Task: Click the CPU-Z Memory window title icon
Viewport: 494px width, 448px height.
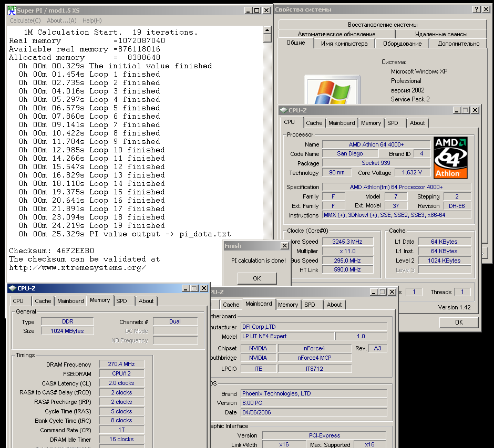Action: tap(12, 288)
